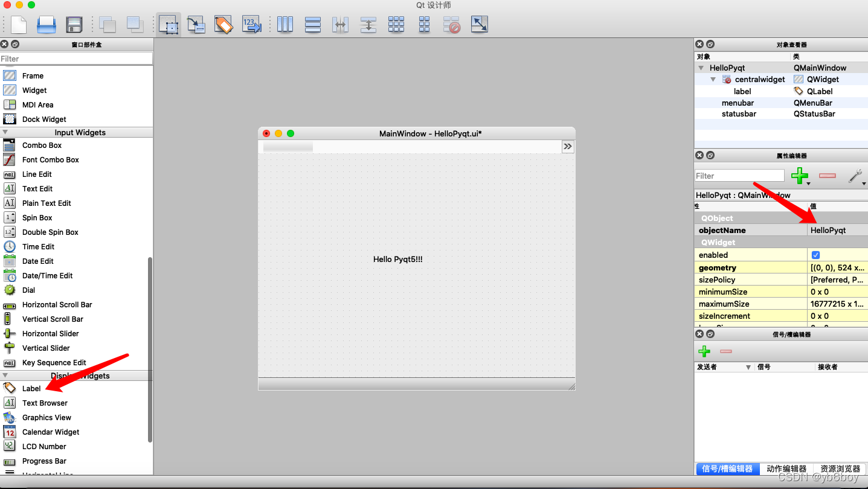
Task: Choose the Calendar Widget item
Action: click(51, 432)
